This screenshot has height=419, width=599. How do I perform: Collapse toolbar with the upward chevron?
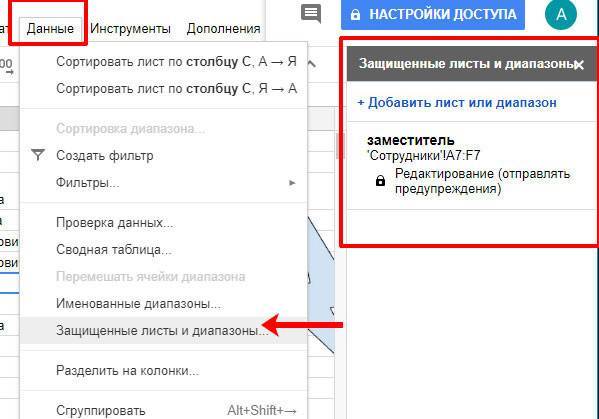pyautogui.click(x=312, y=64)
